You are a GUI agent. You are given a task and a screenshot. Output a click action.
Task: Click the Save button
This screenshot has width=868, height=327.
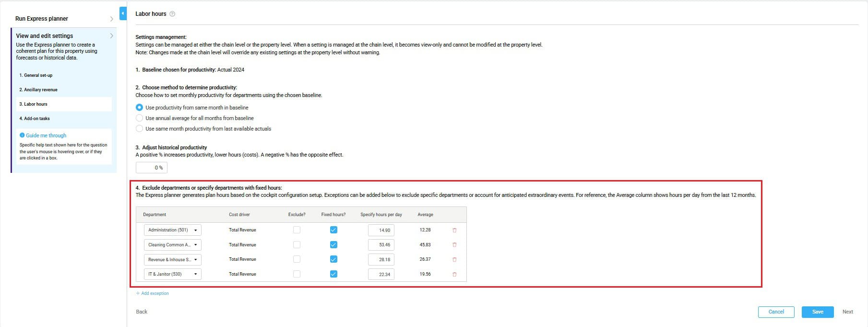(817, 312)
